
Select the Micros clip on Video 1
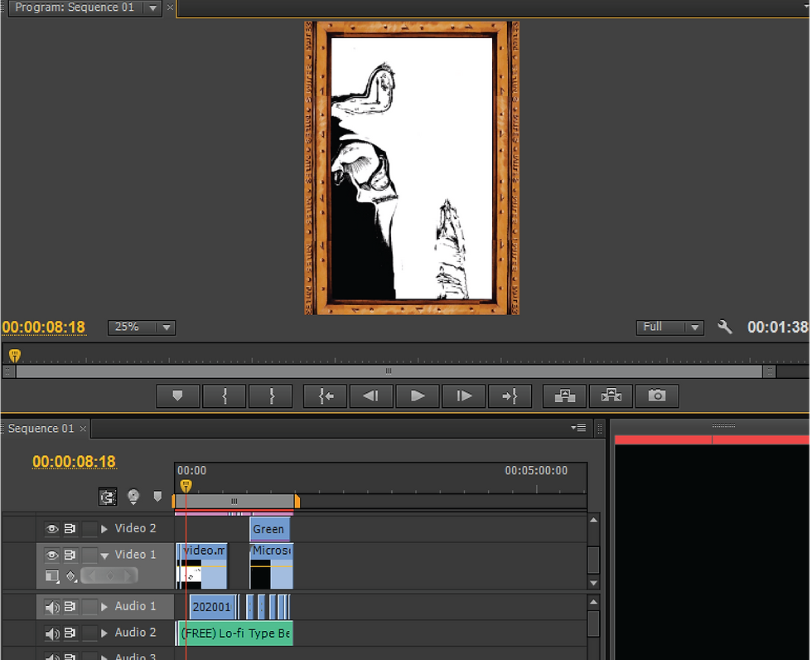coord(272,565)
